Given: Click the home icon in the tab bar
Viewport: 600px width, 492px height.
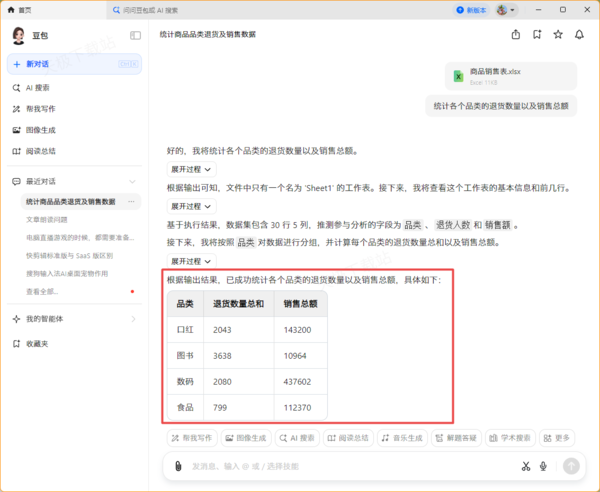Looking at the screenshot, I should pyautogui.click(x=11, y=10).
